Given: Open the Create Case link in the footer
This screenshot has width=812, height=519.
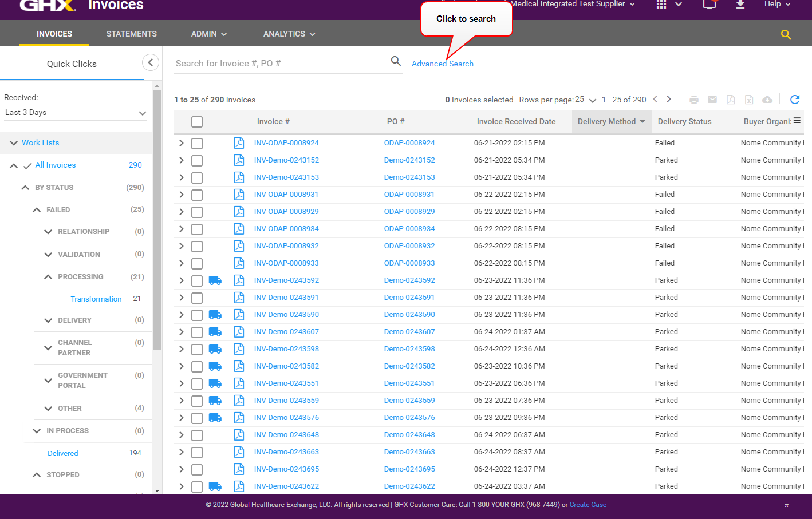Looking at the screenshot, I should click(588, 505).
